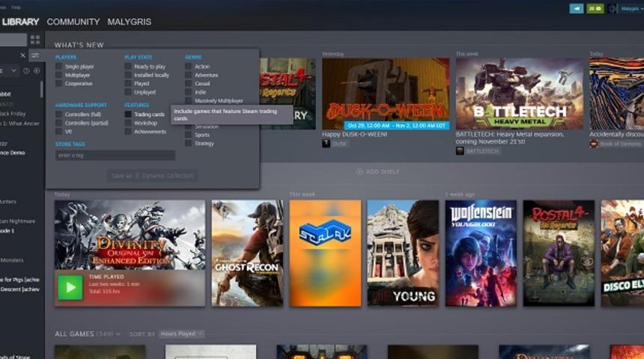
Task: Follow the Book of Demons link
Action: pyautogui.click(x=620, y=144)
